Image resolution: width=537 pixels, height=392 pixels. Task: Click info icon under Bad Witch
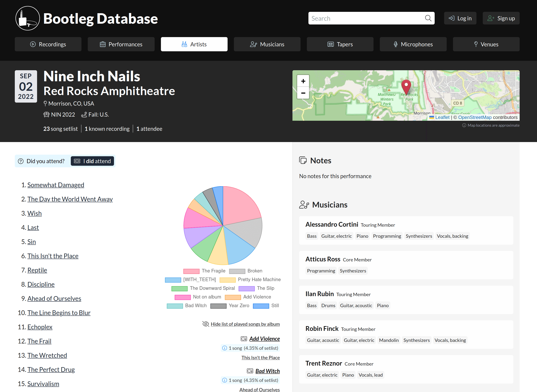tap(224, 380)
